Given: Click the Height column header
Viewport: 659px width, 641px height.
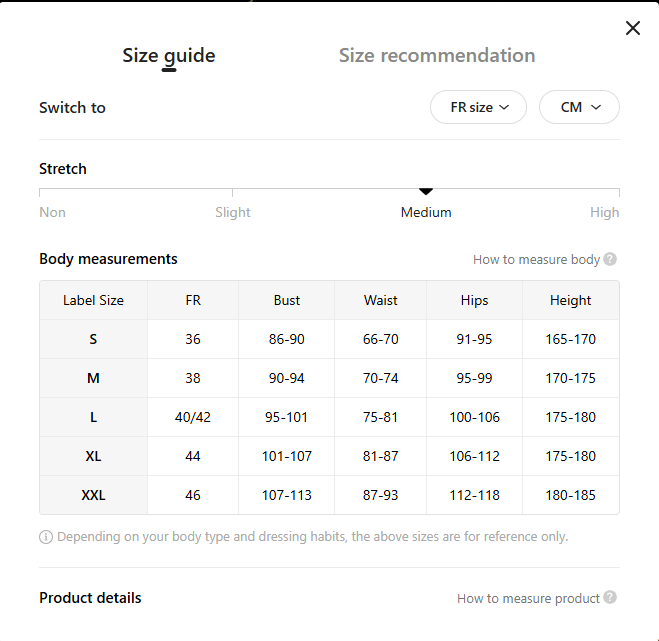Looking at the screenshot, I should tap(570, 300).
